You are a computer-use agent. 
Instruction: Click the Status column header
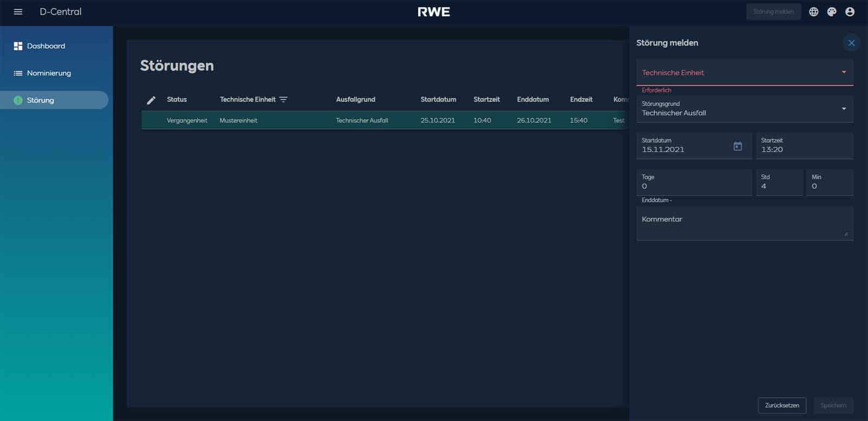177,100
